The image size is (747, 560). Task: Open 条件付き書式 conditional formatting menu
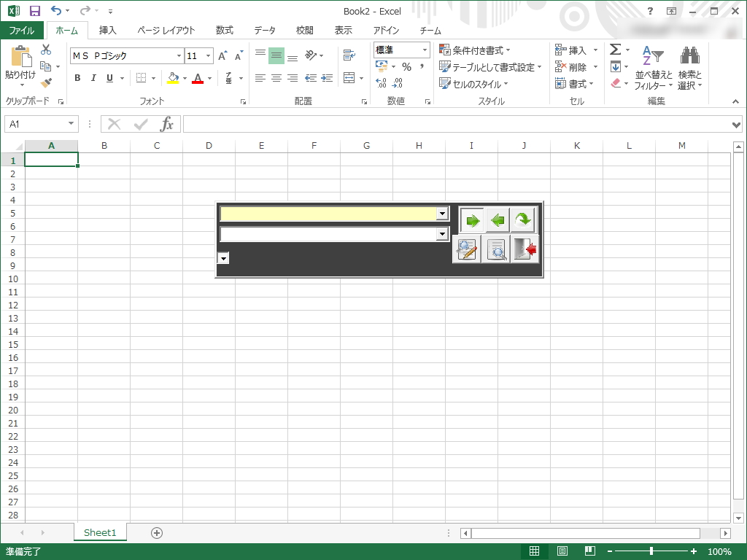(474, 50)
